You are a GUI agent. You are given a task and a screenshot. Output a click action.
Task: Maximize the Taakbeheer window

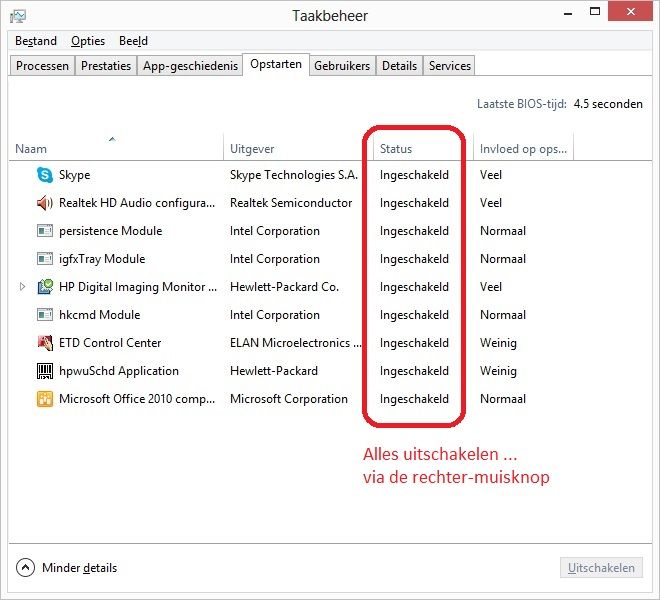tap(595, 12)
